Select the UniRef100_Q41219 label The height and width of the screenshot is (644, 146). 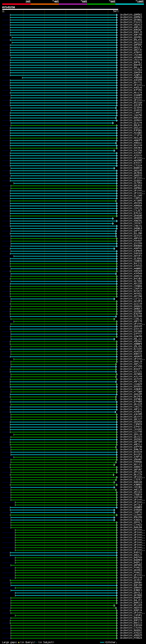(x=131, y=42)
